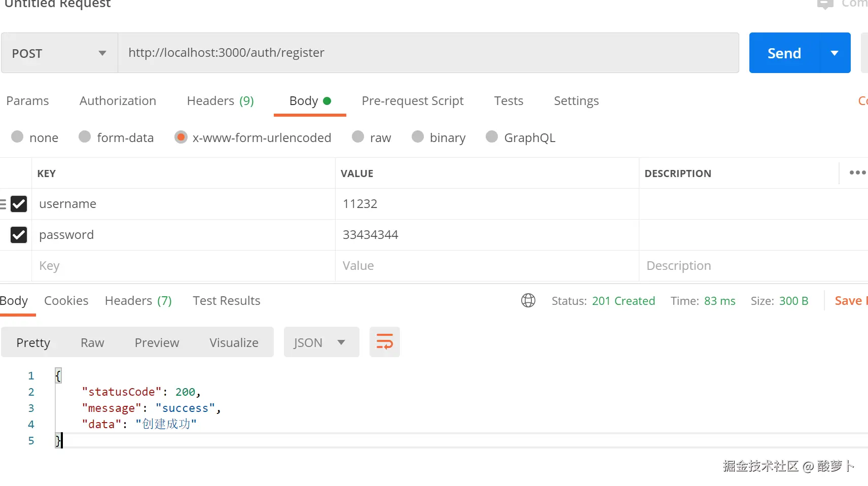Expand the Send button dropdown arrow
The height and width of the screenshot is (486, 868).
pos(835,53)
